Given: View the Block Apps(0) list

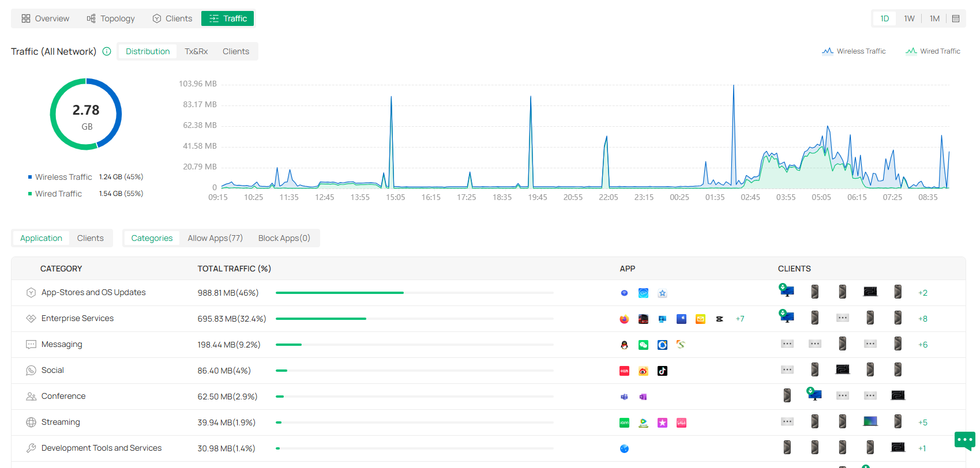Looking at the screenshot, I should [x=284, y=238].
